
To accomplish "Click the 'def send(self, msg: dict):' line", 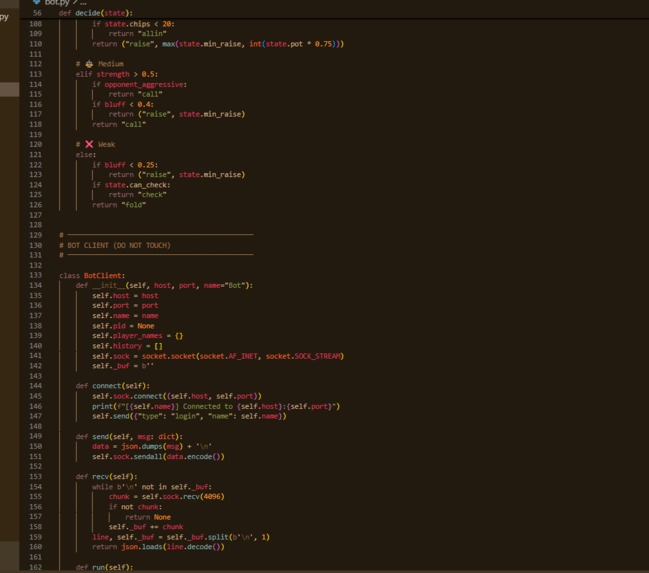I will pyautogui.click(x=129, y=436).
